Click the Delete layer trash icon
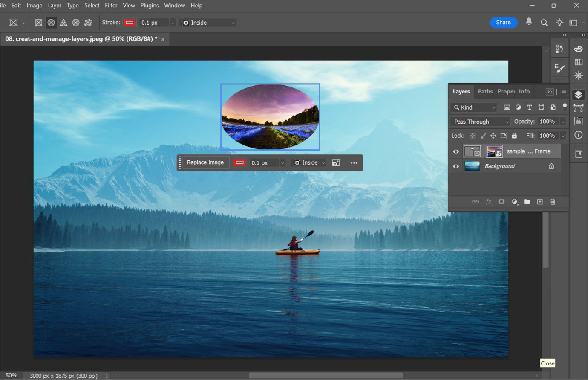Image resolution: width=588 pixels, height=380 pixels. pos(553,202)
